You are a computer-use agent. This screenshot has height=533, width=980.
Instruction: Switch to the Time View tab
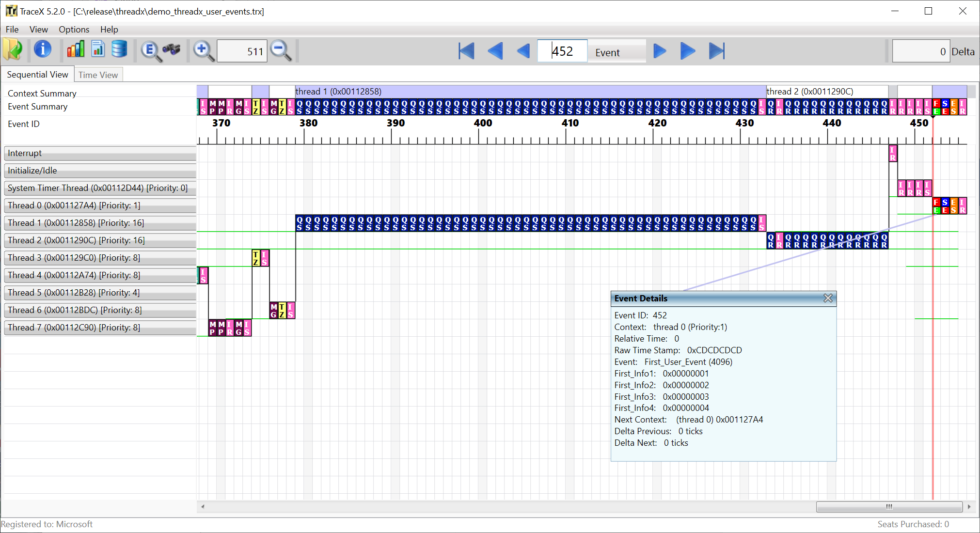[98, 74]
